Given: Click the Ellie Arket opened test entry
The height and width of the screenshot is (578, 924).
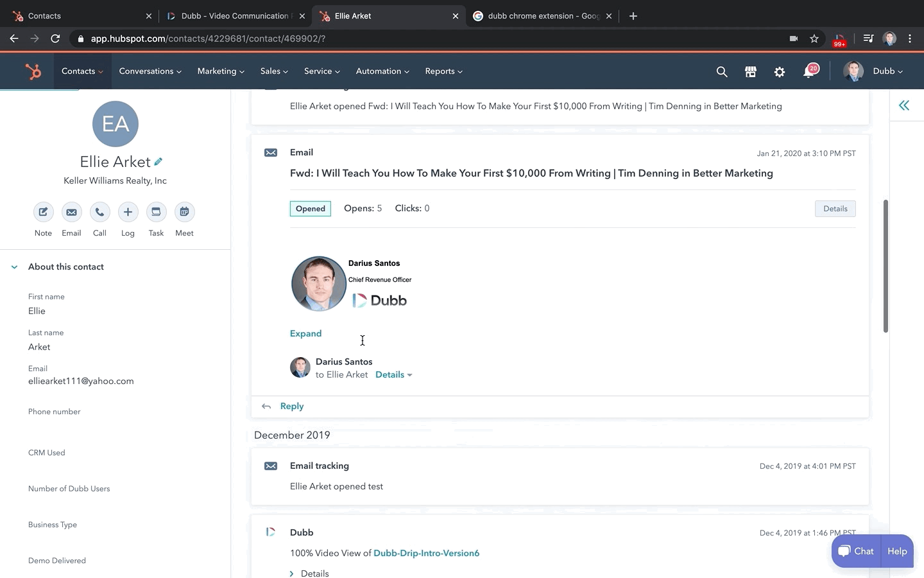Looking at the screenshot, I should coord(336,486).
